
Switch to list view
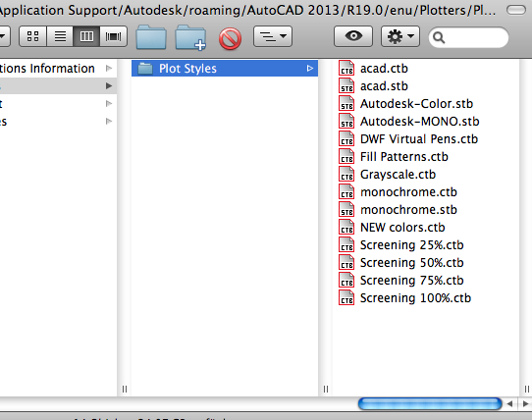pos(60,36)
